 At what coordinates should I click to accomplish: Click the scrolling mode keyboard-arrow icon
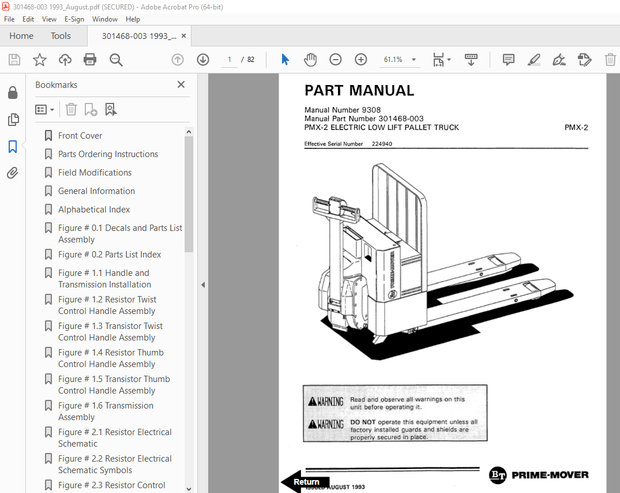click(x=471, y=60)
